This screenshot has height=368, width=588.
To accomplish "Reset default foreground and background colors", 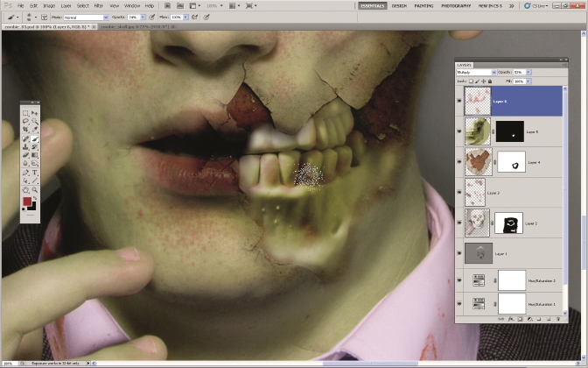I will 24,209.
